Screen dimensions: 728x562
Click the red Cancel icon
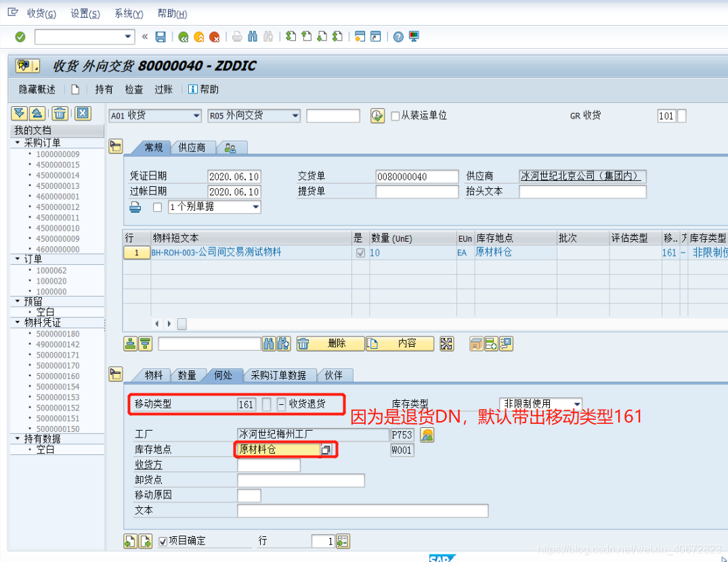(214, 37)
